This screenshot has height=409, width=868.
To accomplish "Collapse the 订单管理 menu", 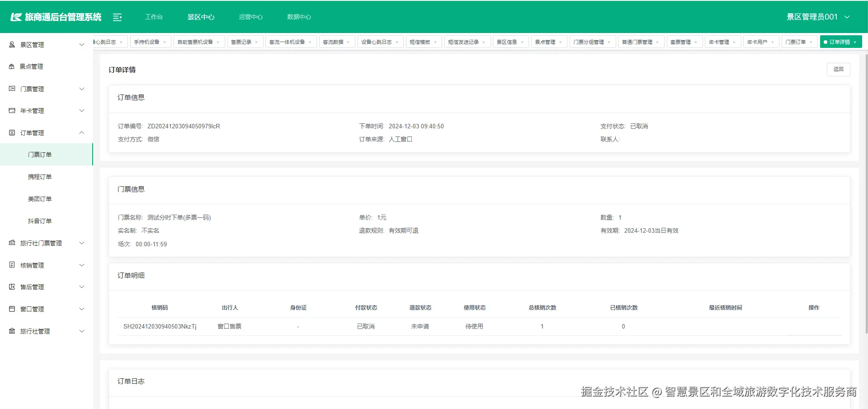I will pos(82,132).
